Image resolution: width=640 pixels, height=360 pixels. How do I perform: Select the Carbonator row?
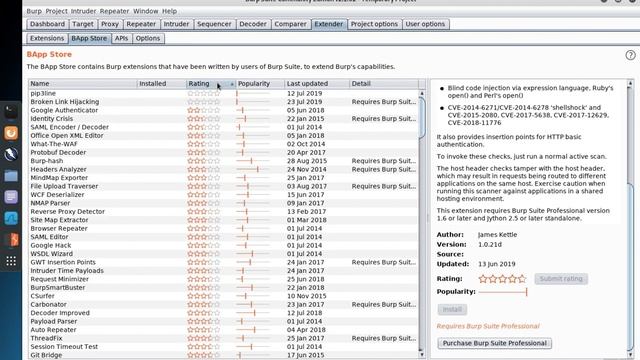pyautogui.click(x=223, y=304)
